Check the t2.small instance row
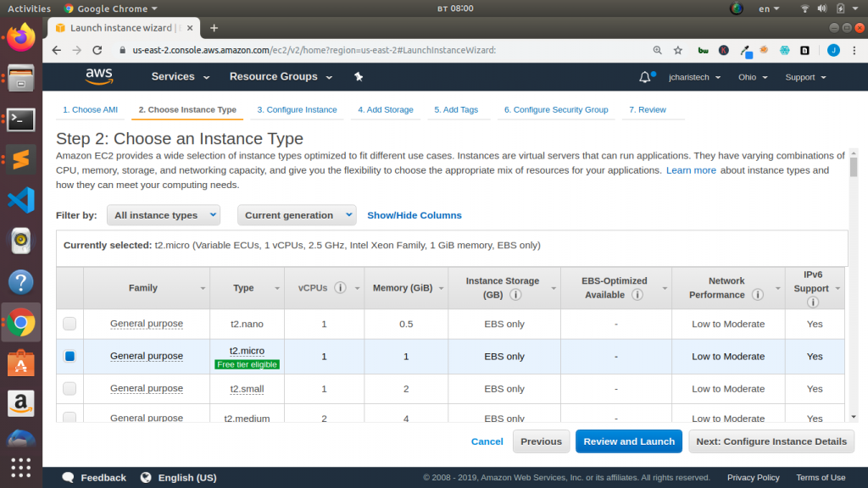This screenshot has height=488, width=868. pyautogui.click(x=70, y=388)
